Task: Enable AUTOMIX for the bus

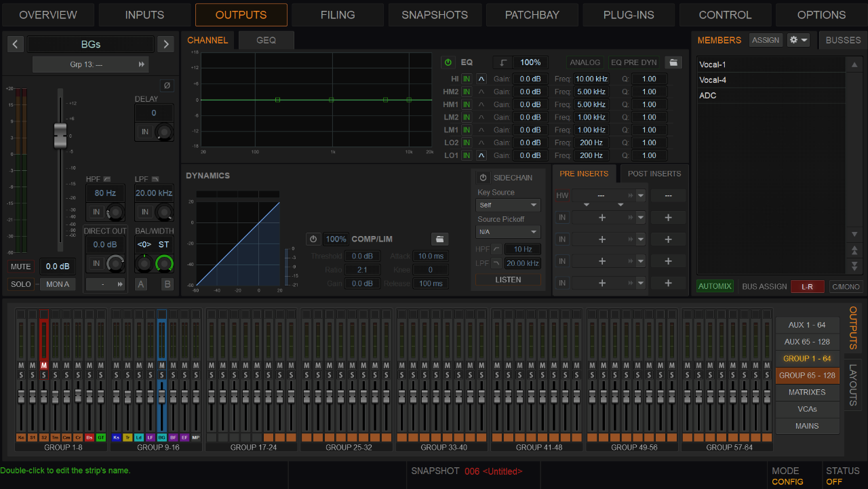Action: [x=715, y=286]
